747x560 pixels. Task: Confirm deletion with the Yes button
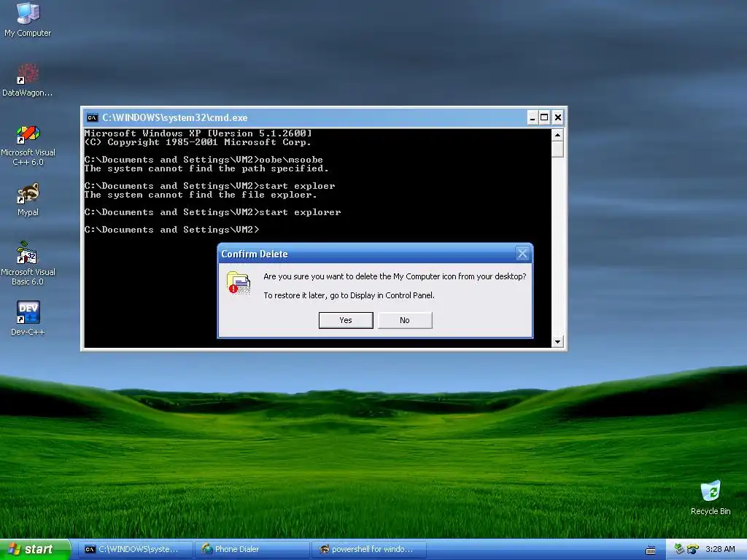pyautogui.click(x=346, y=321)
